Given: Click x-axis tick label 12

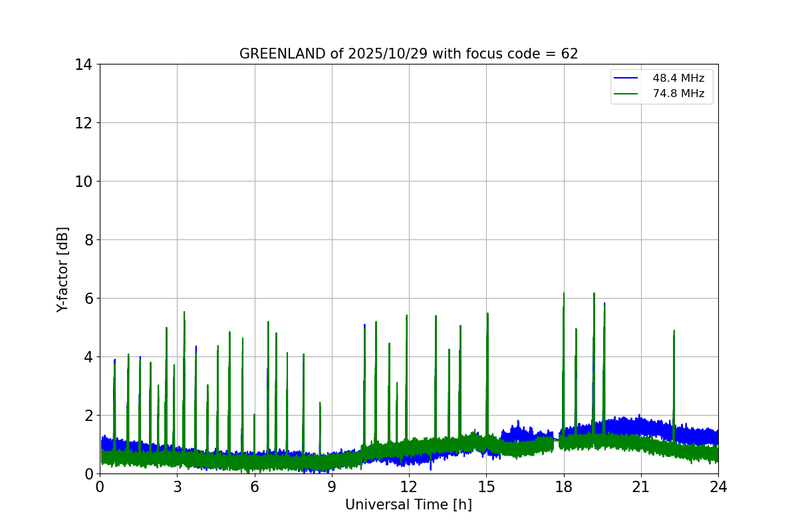Looking at the screenshot, I should tap(409, 487).
